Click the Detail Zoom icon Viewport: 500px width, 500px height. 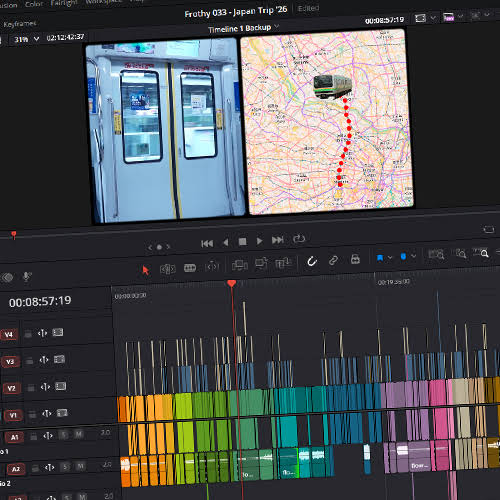pyautogui.click(x=461, y=254)
